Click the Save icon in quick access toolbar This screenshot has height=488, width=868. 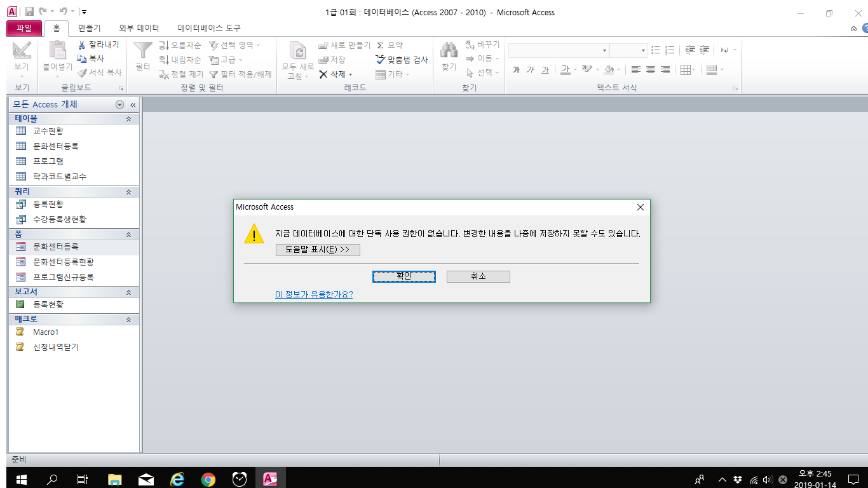tap(29, 12)
